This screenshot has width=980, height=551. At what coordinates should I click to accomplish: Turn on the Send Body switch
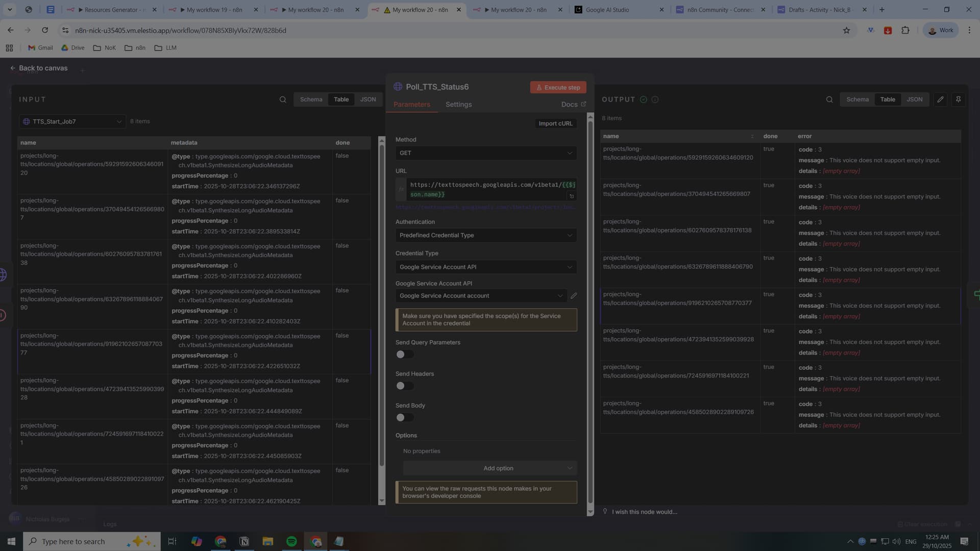click(404, 418)
